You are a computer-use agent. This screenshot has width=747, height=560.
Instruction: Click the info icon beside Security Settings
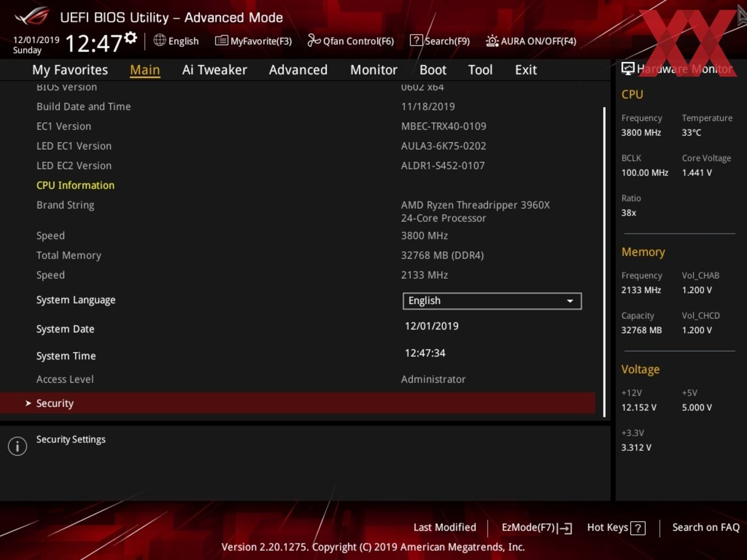coord(18,446)
